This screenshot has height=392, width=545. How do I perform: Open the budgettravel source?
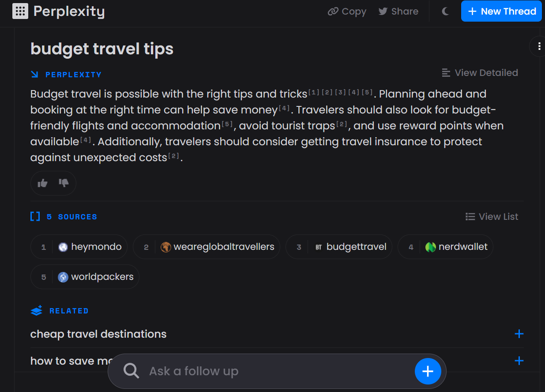point(338,247)
